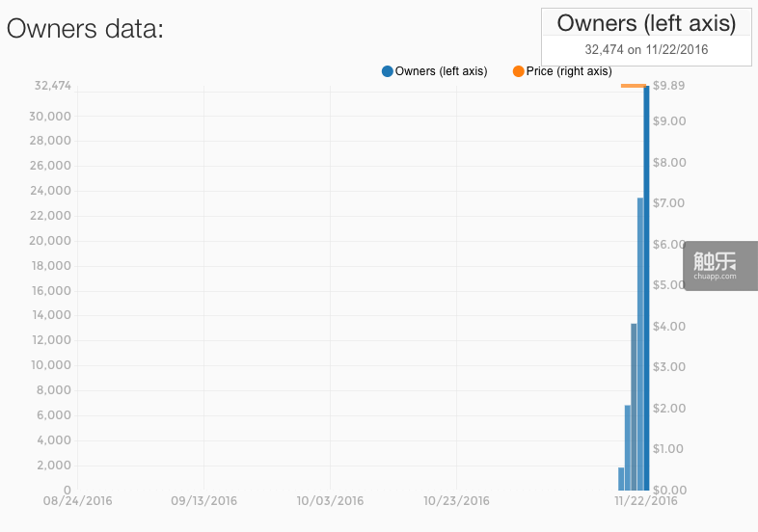Viewport: 758px width, 532px height.
Task: Select the 09/13/2016 x-axis date label
Action: 203,501
